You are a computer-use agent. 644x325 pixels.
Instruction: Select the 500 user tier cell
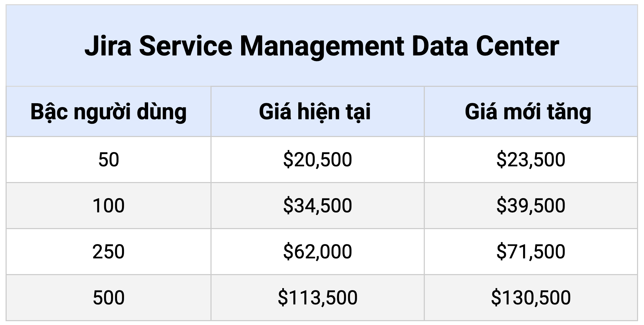point(108,298)
